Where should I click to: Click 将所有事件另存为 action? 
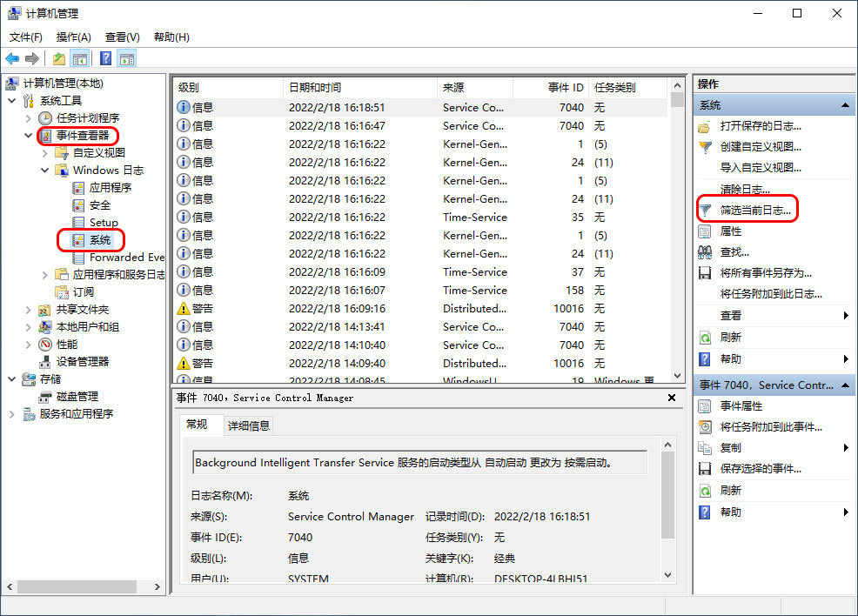[766, 273]
